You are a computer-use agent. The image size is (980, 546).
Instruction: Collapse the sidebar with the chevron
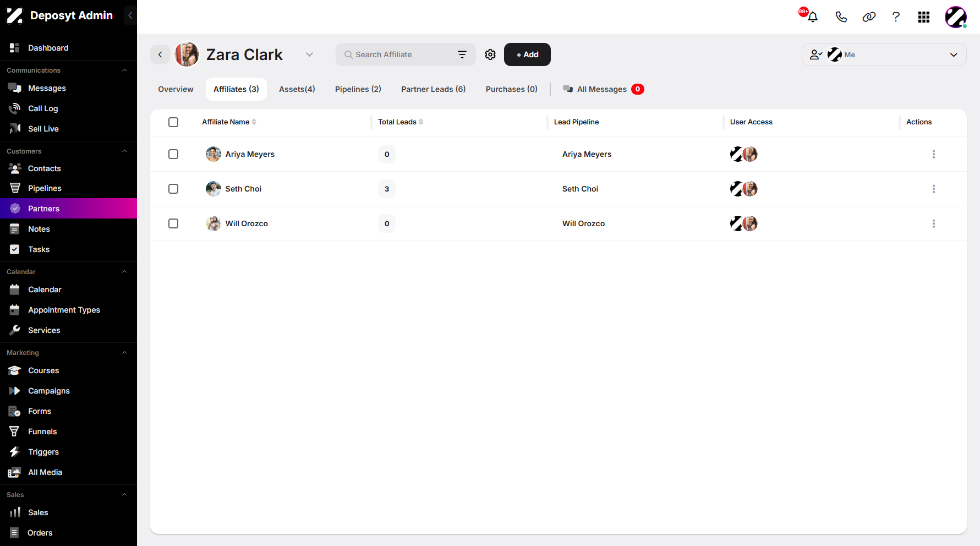[130, 15]
